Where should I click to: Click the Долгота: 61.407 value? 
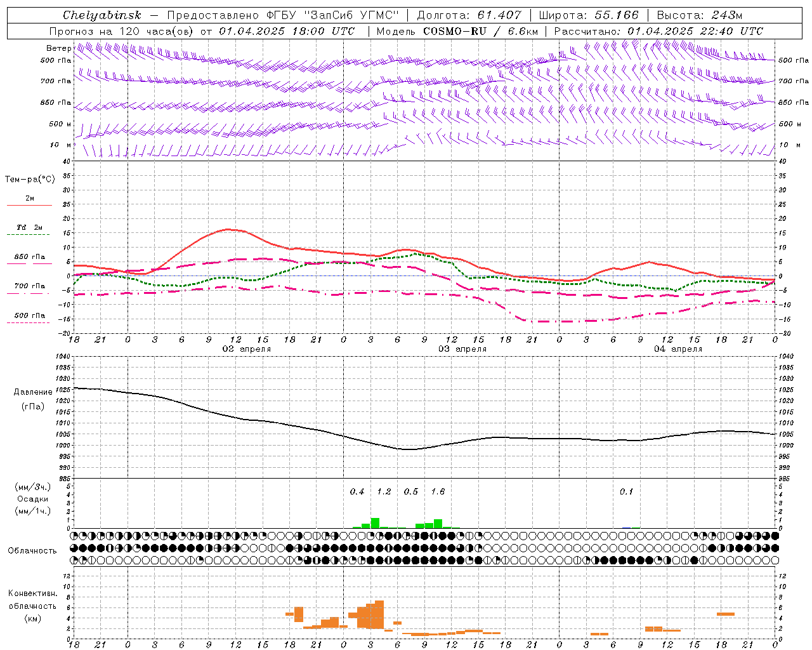[x=469, y=15]
